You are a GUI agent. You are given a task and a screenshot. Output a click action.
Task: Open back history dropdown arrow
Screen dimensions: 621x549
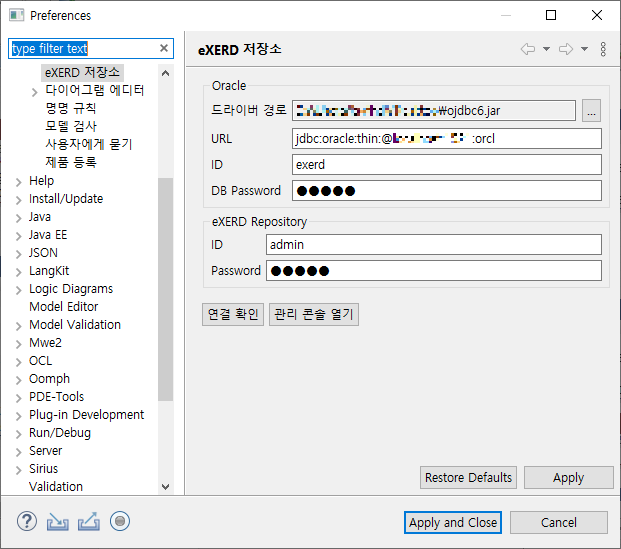click(546, 49)
